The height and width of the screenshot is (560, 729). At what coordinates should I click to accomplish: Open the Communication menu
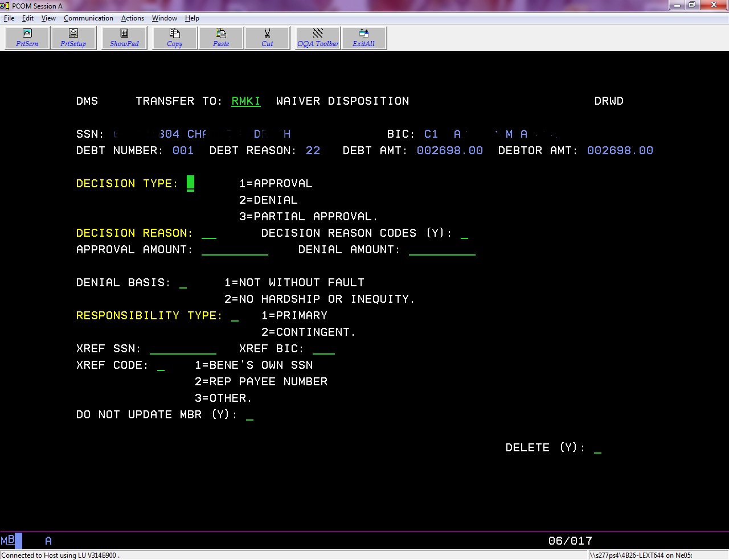(x=88, y=18)
